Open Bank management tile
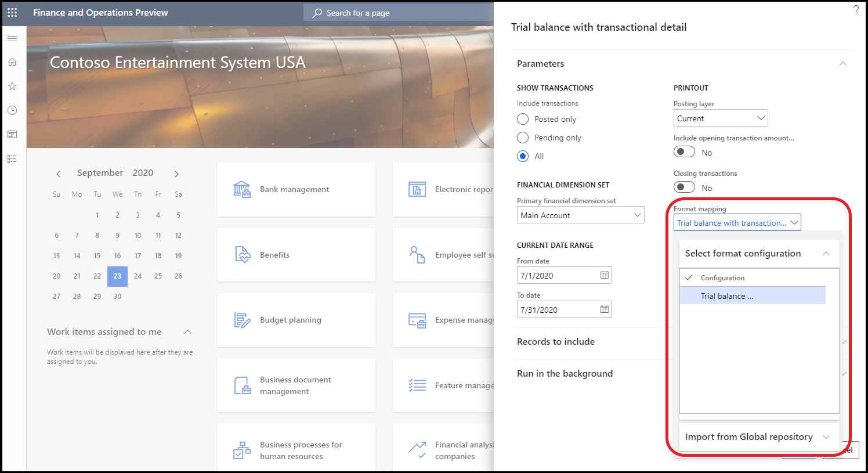This screenshot has height=473, width=868. coord(296,189)
